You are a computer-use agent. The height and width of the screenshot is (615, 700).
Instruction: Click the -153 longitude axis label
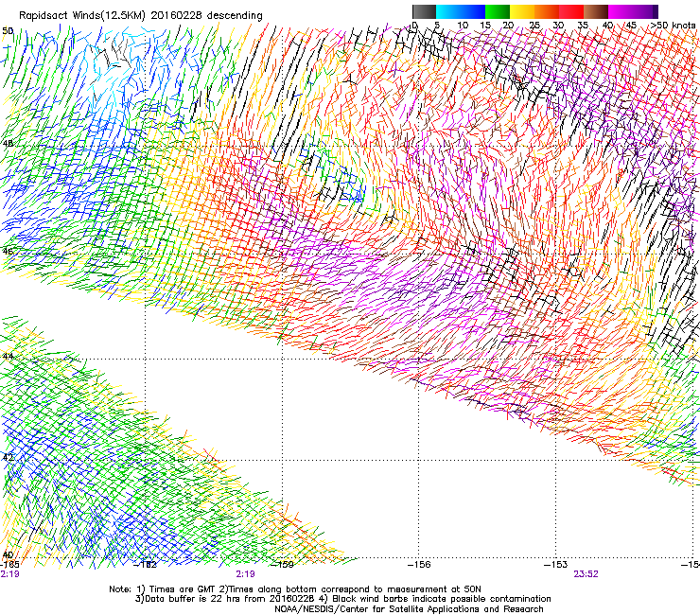[x=556, y=564]
